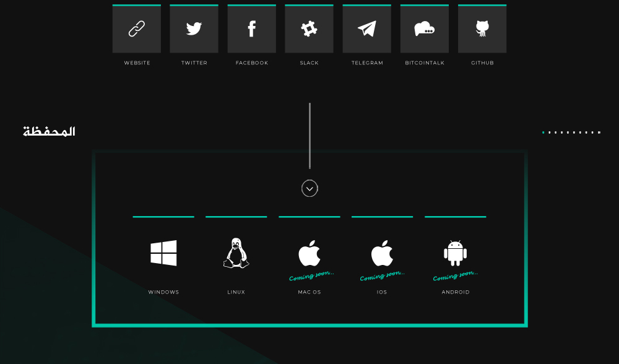Screen dimensions: 619x364
Task: Open the Telegram paper-plane icon
Action: (366, 29)
